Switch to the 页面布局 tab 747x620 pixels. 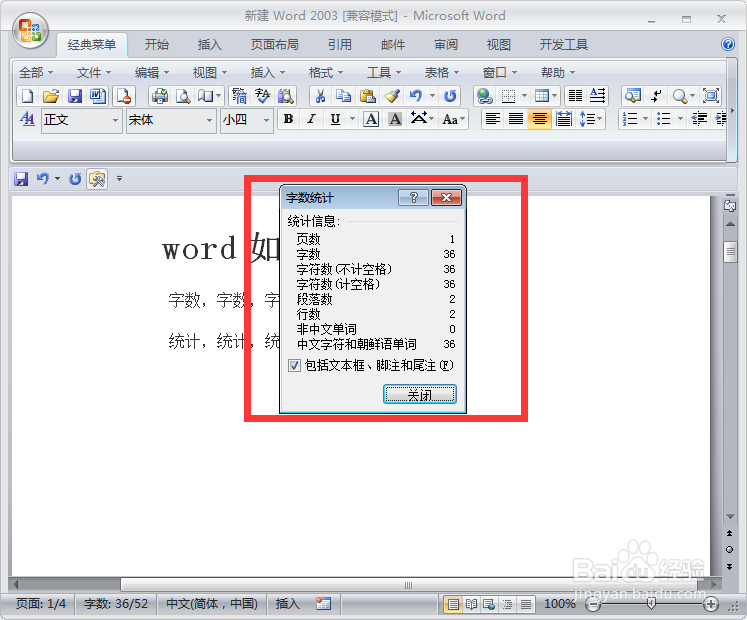274,44
